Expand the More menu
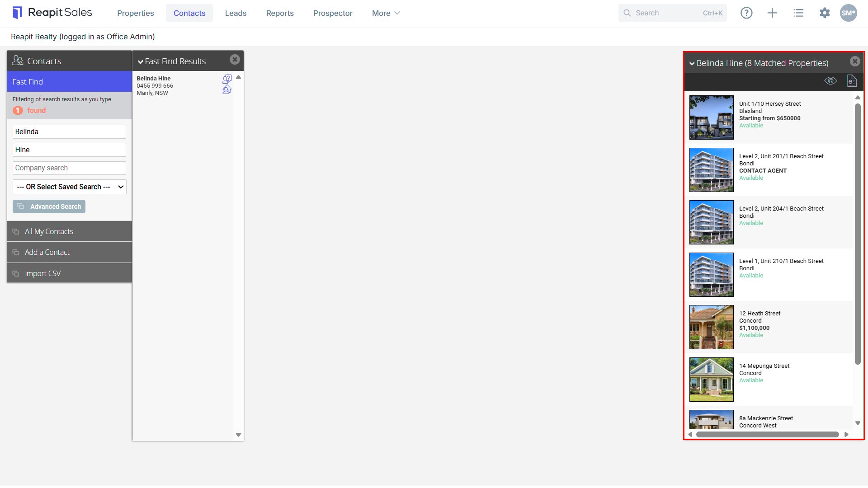 [x=386, y=13]
